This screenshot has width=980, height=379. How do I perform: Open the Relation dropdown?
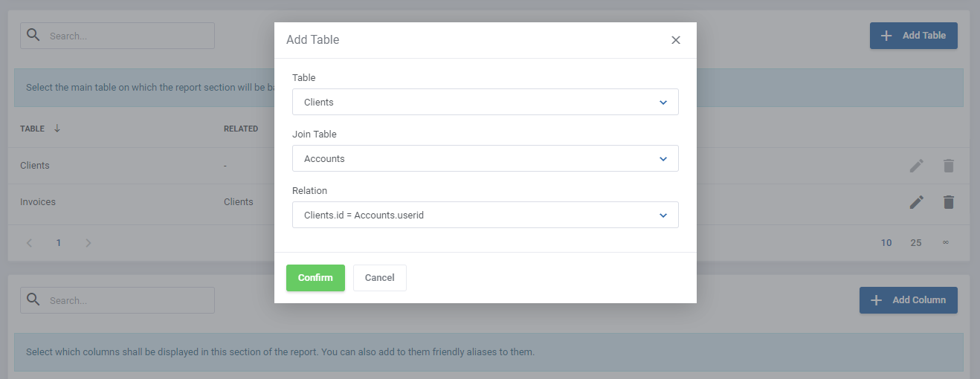(x=485, y=215)
